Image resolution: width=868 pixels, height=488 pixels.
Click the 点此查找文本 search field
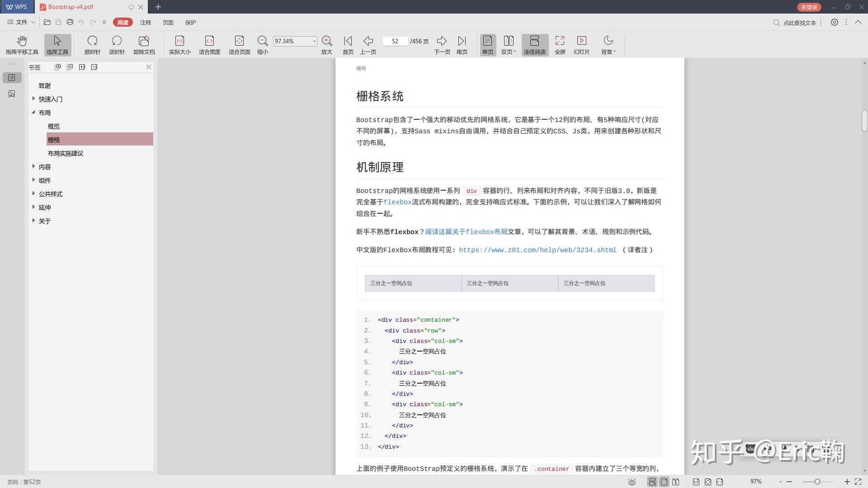pyautogui.click(x=799, y=23)
